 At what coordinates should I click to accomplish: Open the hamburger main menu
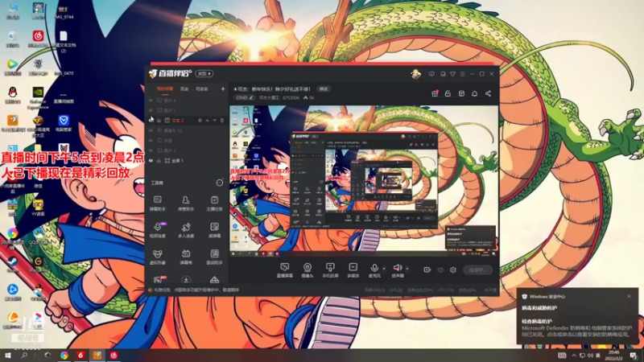tap(462, 74)
